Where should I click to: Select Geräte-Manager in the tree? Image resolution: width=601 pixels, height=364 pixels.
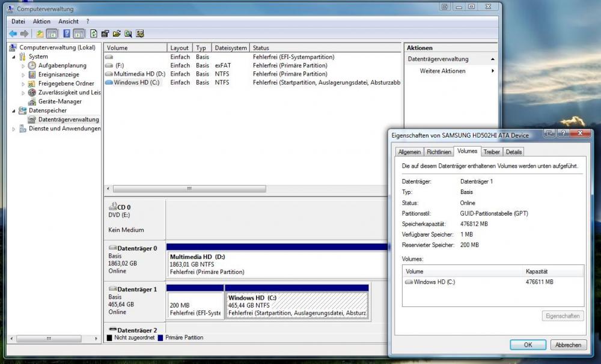point(59,102)
